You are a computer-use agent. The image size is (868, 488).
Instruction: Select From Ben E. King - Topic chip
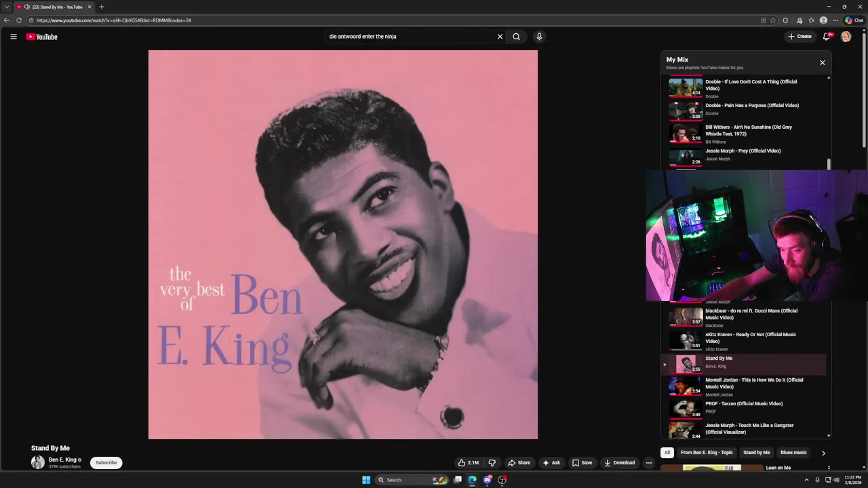707,453
